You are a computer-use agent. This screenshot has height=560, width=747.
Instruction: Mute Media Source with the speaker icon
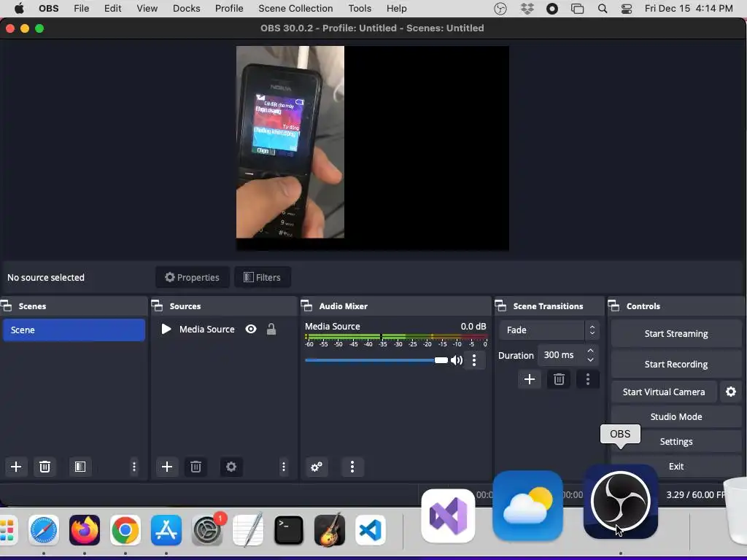coord(457,360)
